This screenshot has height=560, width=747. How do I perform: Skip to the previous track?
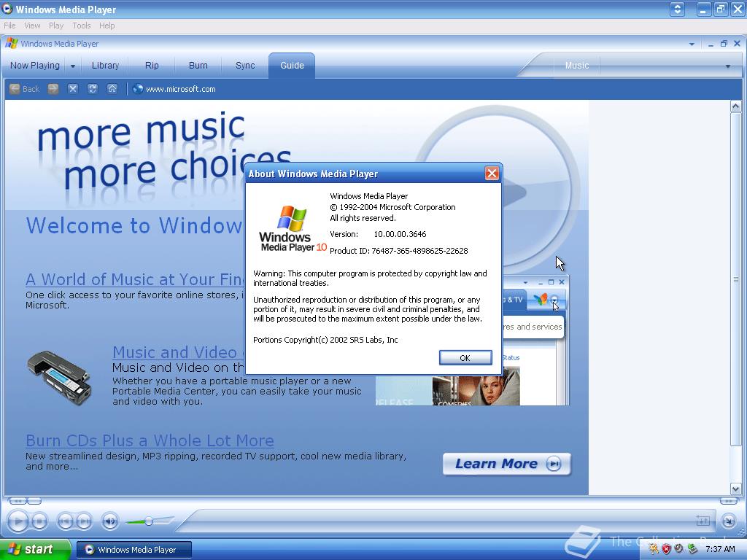pyautogui.click(x=65, y=521)
